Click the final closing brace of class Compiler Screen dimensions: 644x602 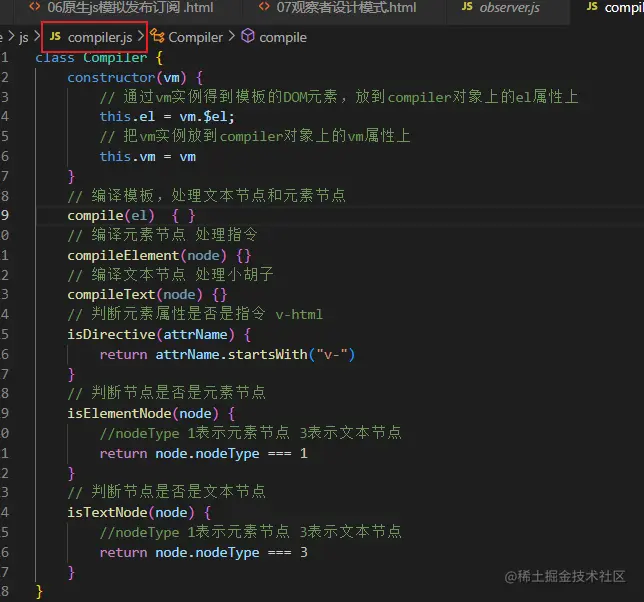pos(39,592)
